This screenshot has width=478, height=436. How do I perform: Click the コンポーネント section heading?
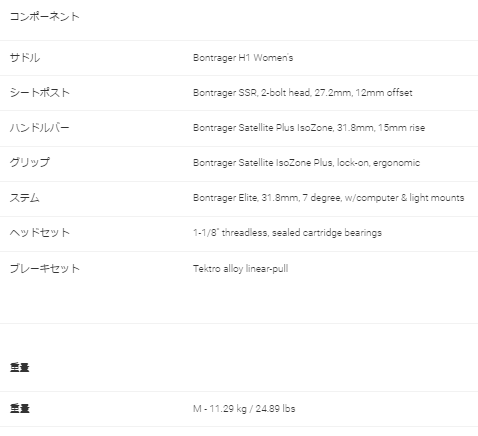pyautogui.click(x=44, y=16)
